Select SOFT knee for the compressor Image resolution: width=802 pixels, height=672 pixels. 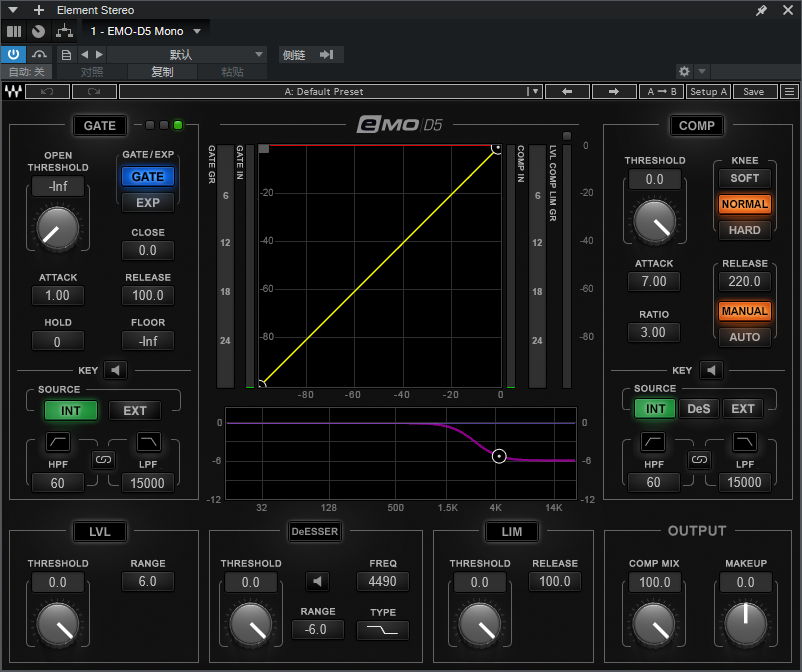click(x=744, y=178)
